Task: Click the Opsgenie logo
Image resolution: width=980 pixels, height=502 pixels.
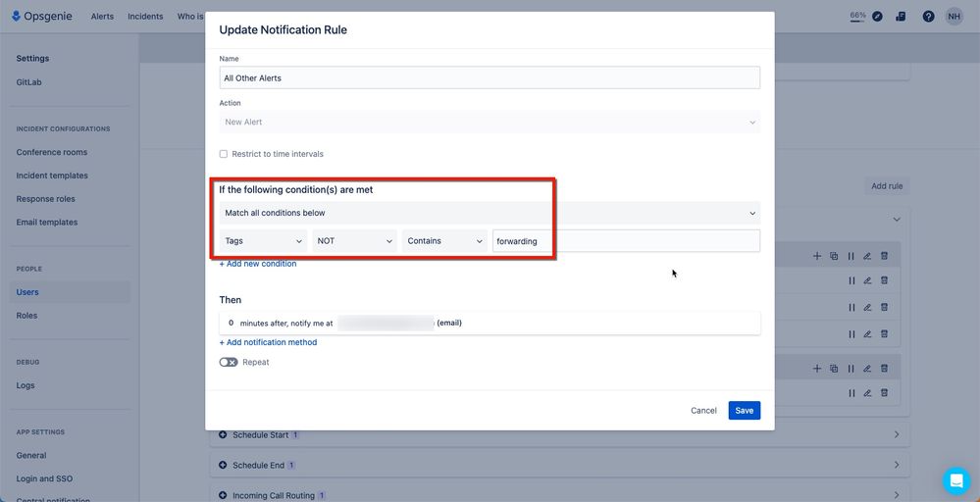Action: pos(42,17)
